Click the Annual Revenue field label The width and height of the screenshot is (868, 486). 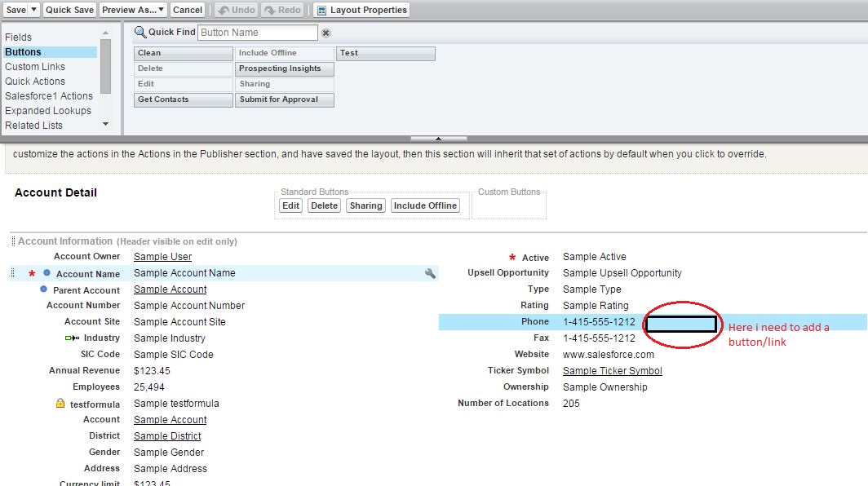coord(84,370)
